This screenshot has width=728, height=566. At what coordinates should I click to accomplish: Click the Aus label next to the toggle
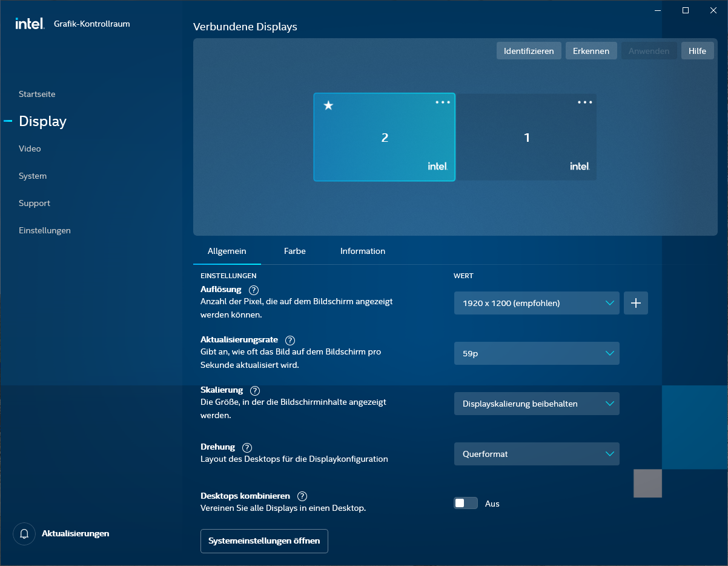[x=492, y=504]
